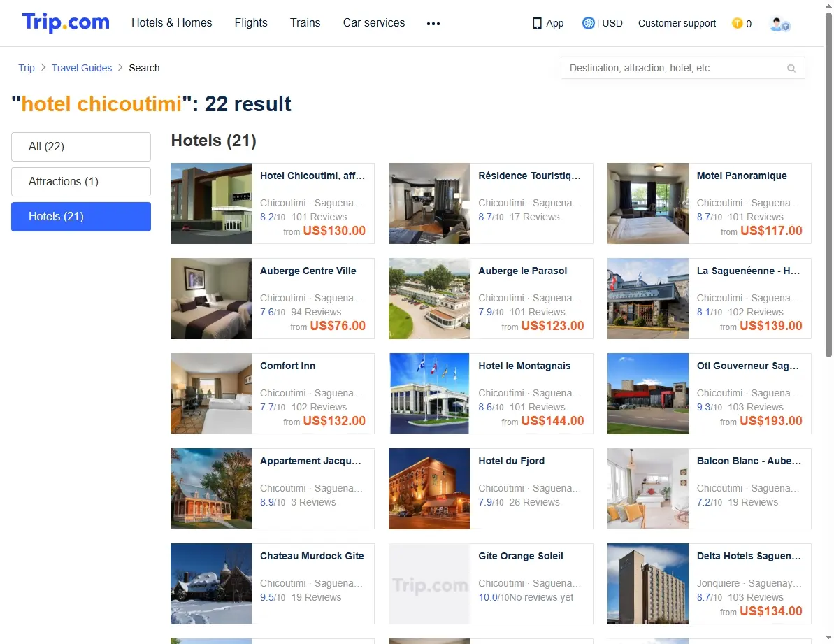
Task: Click Chateau Murdock Gite title
Action: click(x=312, y=557)
